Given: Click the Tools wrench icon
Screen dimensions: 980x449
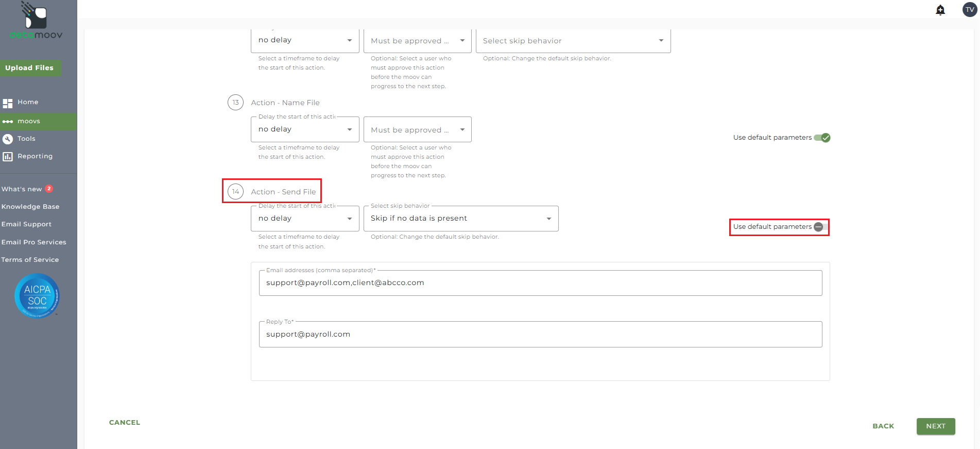Looking at the screenshot, I should 8,139.
